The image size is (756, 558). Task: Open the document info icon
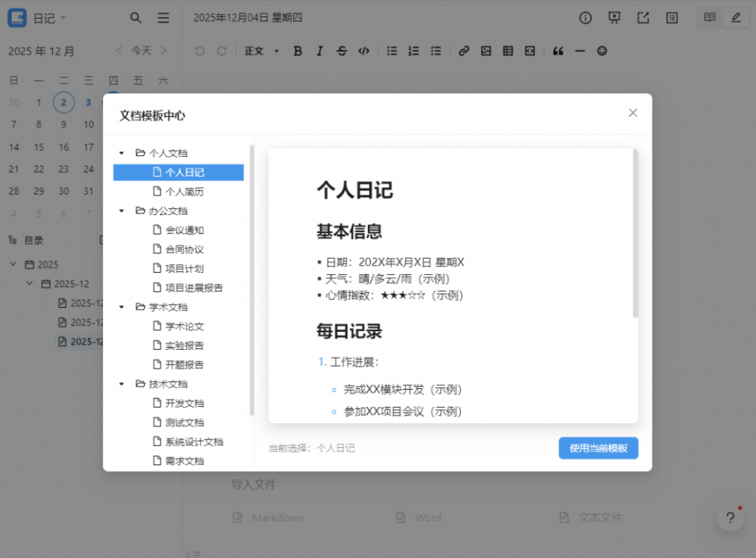click(x=585, y=17)
